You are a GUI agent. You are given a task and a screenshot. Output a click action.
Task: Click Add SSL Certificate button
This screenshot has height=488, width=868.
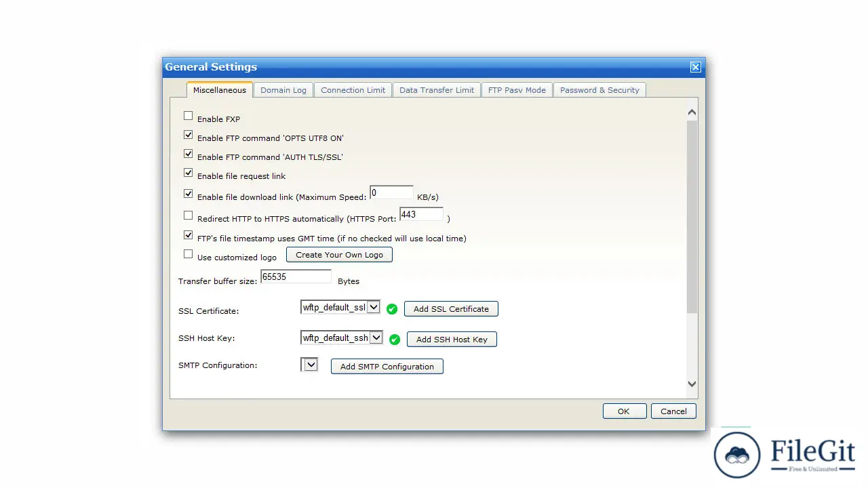(451, 309)
